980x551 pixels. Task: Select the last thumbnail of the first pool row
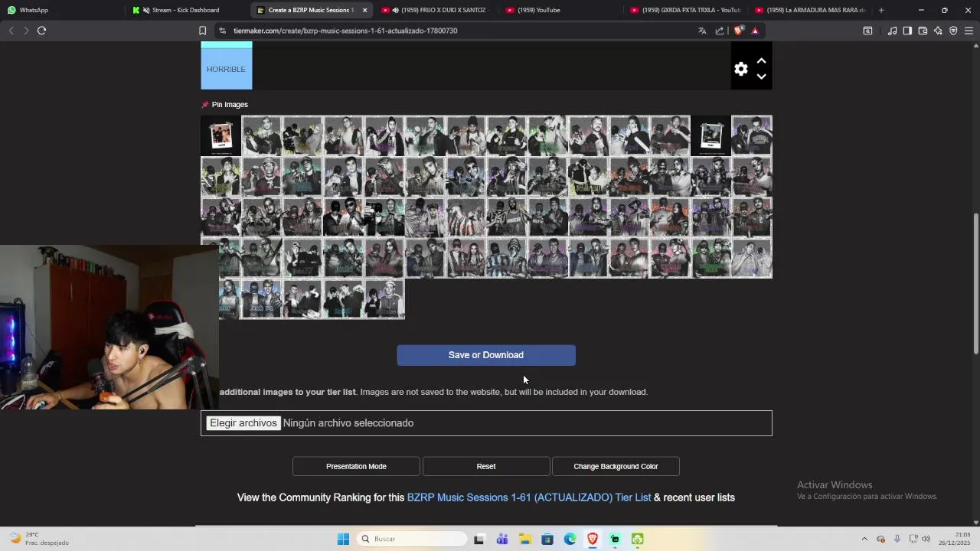pos(752,135)
